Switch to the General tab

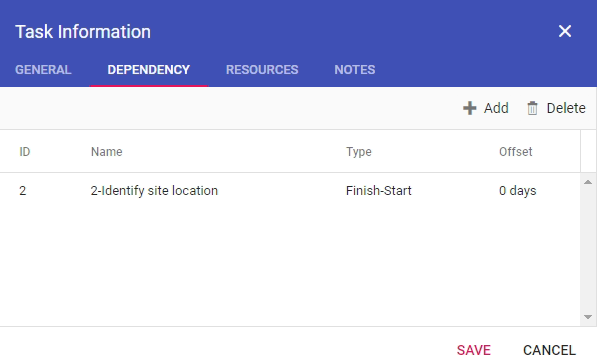pyautogui.click(x=43, y=70)
